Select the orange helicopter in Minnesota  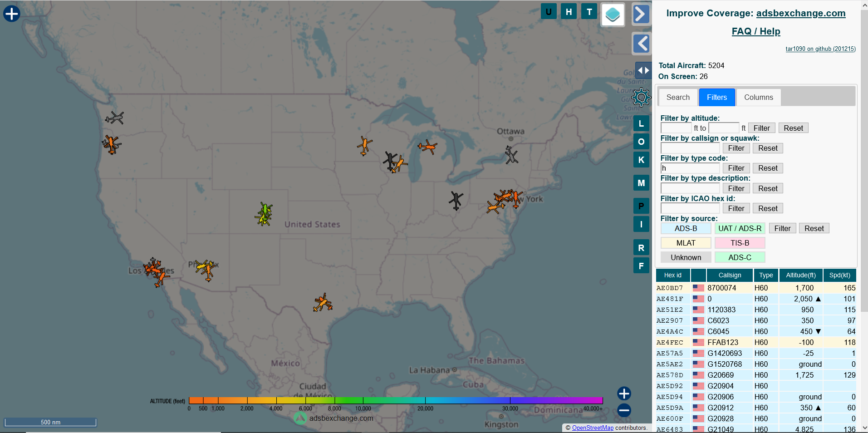point(364,146)
